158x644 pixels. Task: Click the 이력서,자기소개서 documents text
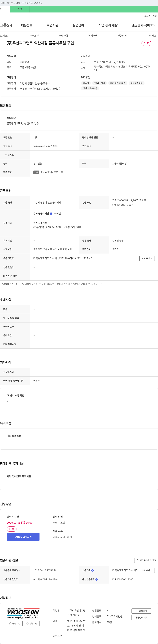click(62, 537)
